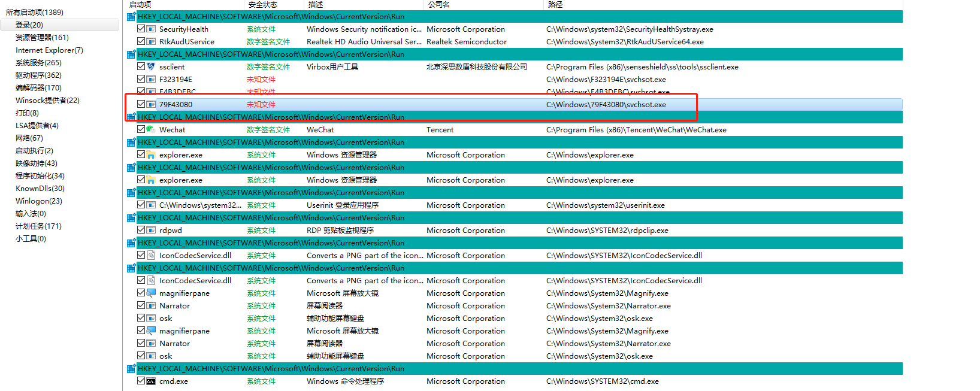Screen dimensions: 980x391
Task: Toggle checkbox of the Userinit 登录应用程序 row
Action: 141,205
